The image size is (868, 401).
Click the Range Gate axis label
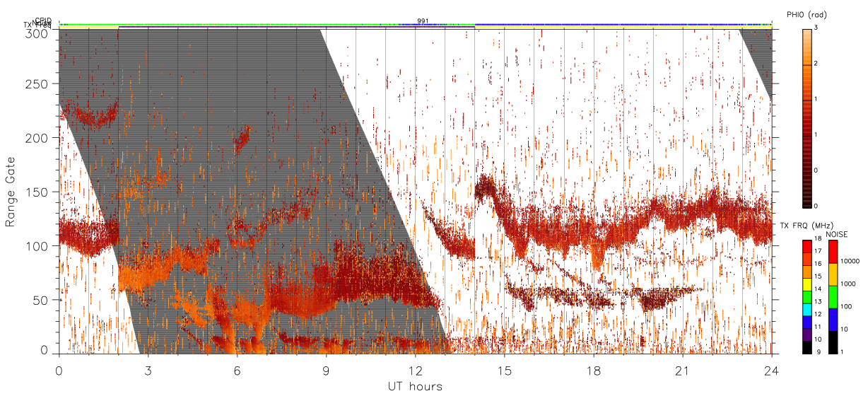point(11,192)
